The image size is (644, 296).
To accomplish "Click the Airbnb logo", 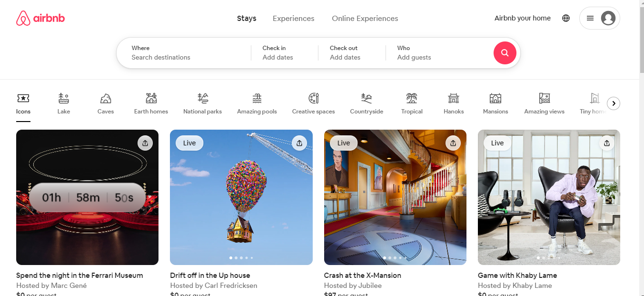I will (x=40, y=19).
